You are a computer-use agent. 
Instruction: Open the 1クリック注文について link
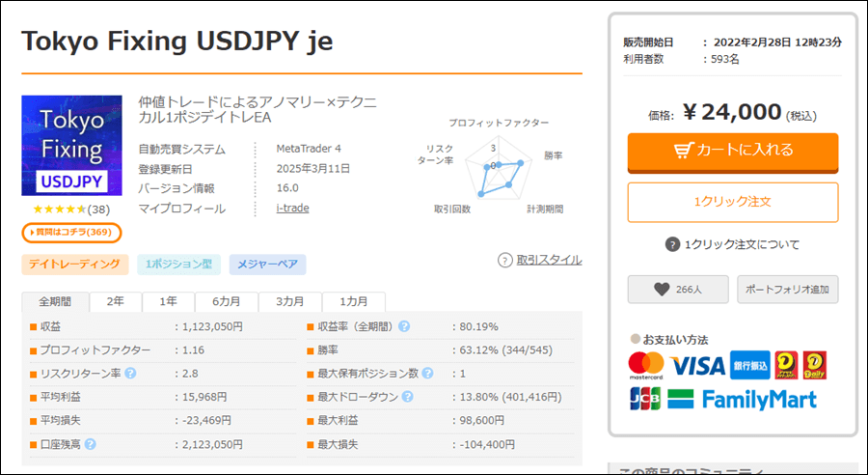[x=742, y=244]
